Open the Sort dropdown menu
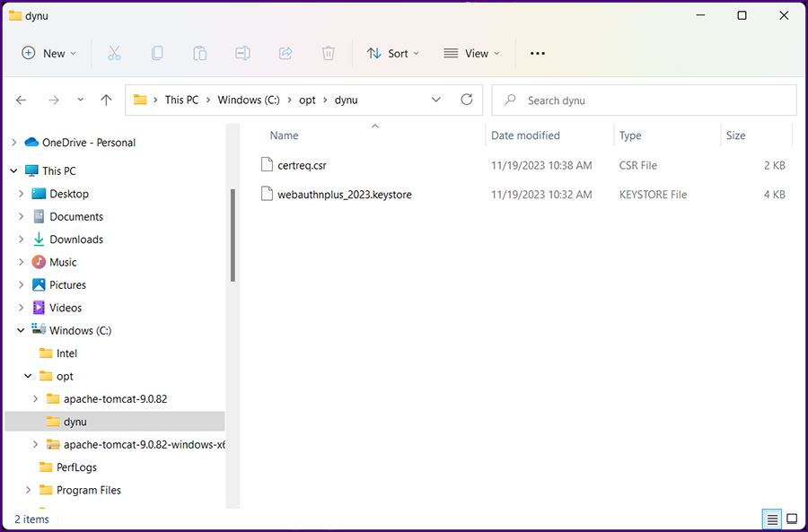This screenshot has width=808, height=532. pyautogui.click(x=392, y=54)
